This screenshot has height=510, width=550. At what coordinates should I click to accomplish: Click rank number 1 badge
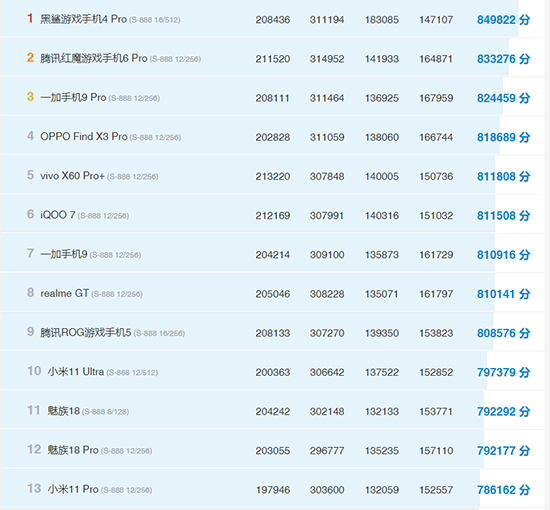(x=30, y=18)
